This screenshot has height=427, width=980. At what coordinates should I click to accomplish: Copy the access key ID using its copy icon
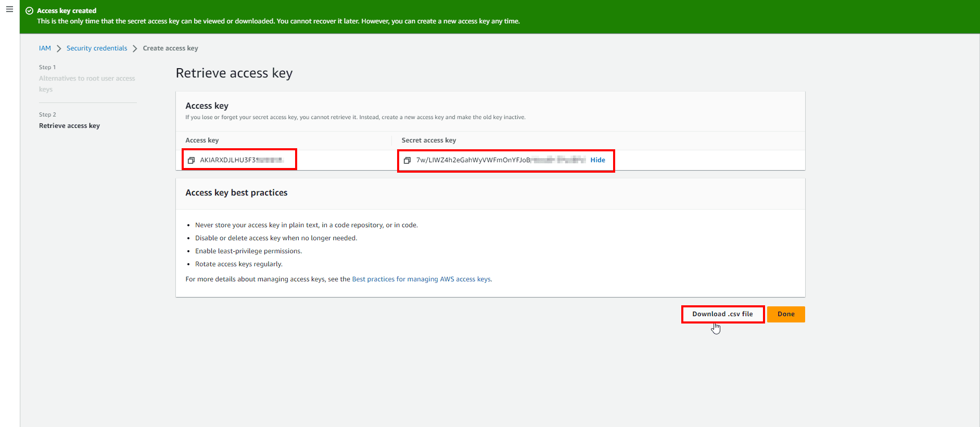pos(191,160)
